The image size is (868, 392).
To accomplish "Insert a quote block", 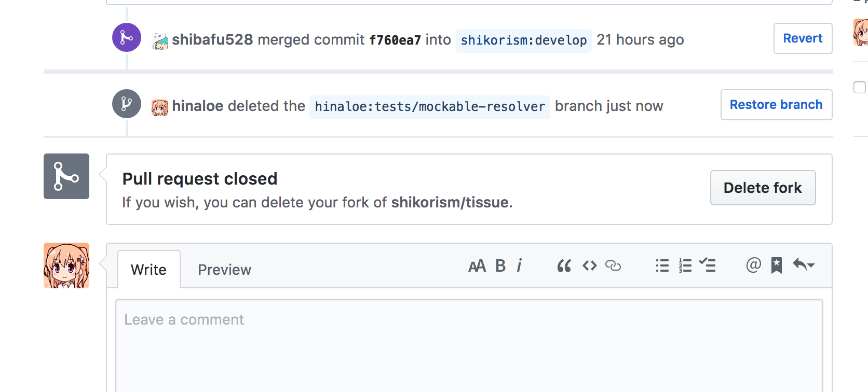I will point(564,266).
